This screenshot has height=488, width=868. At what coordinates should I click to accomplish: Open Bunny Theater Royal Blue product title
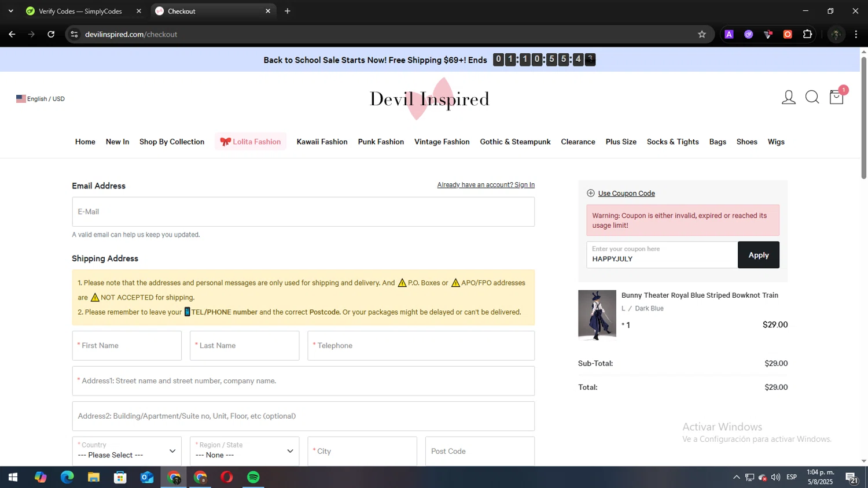point(700,295)
